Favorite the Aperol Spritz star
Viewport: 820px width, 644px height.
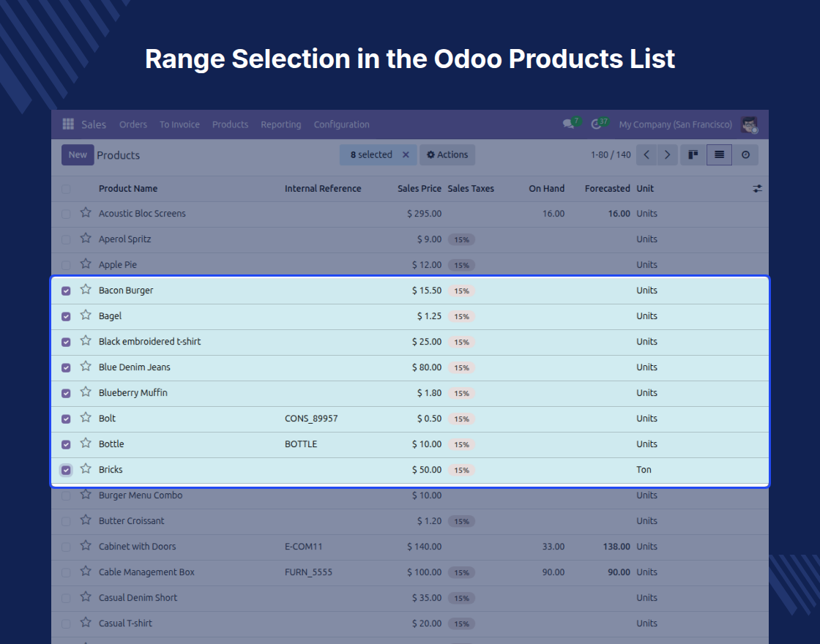pos(86,238)
